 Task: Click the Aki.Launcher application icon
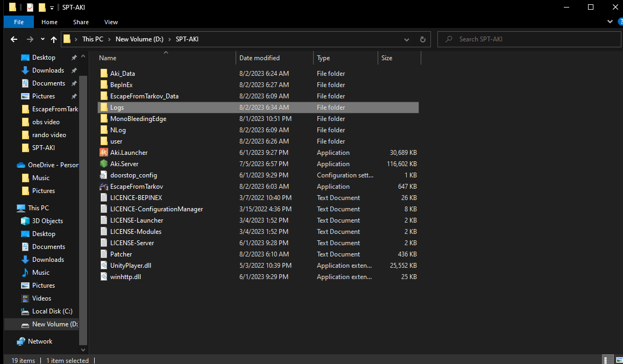coord(104,152)
